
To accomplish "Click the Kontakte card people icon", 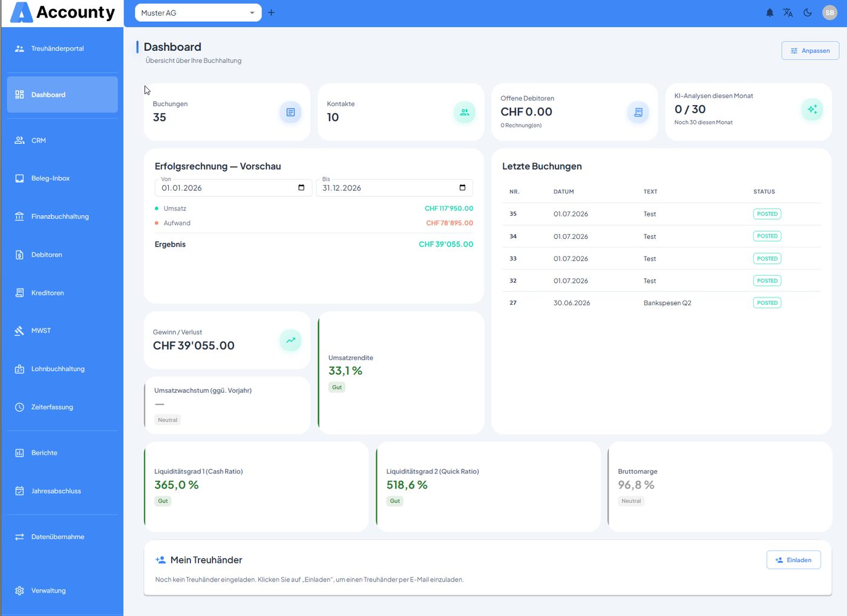I will point(465,112).
